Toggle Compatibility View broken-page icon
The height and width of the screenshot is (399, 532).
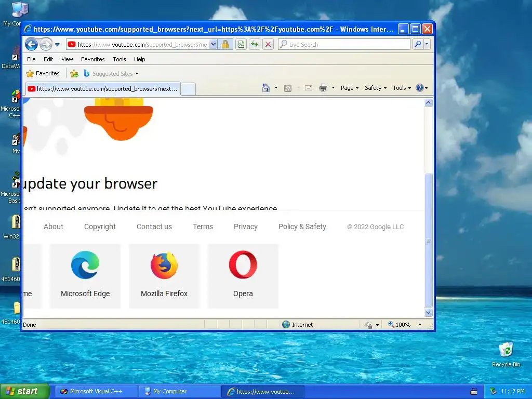[241, 45]
